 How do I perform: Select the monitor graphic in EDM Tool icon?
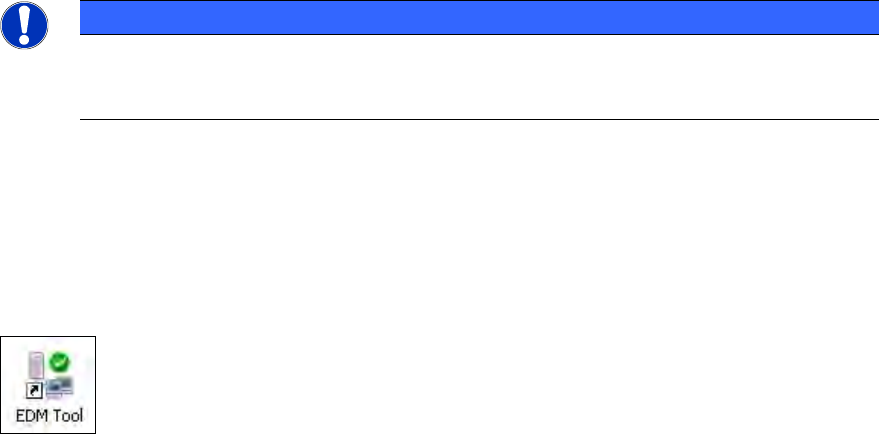pyautogui.click(x=59, y=387)
